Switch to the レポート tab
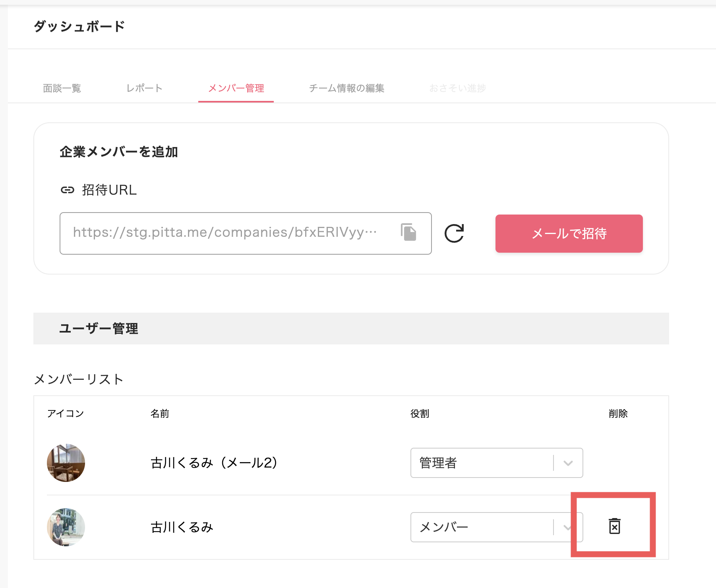 144,88
